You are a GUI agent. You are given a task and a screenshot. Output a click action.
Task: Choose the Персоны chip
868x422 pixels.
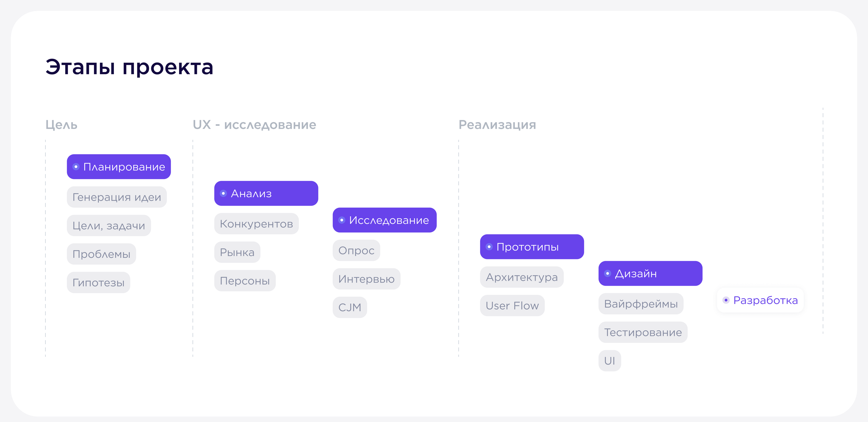click(245, 281)
